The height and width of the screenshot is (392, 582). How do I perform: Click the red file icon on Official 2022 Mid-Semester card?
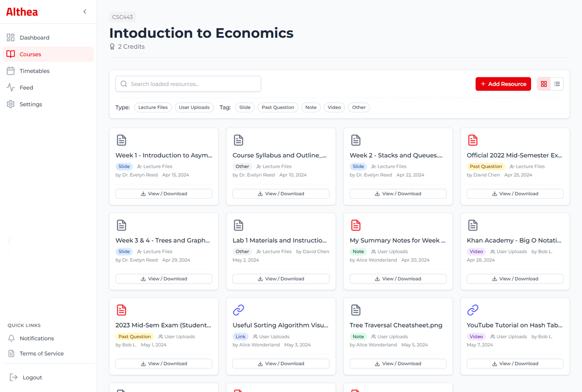pos(473,140)
